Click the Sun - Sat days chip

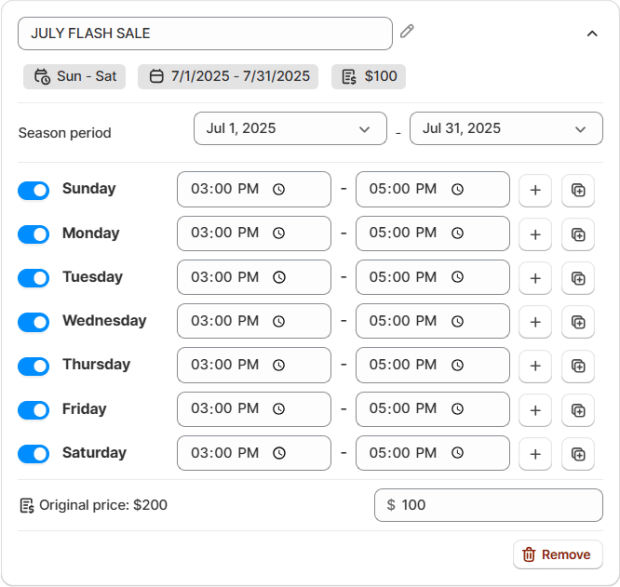[x=74, y=76]
